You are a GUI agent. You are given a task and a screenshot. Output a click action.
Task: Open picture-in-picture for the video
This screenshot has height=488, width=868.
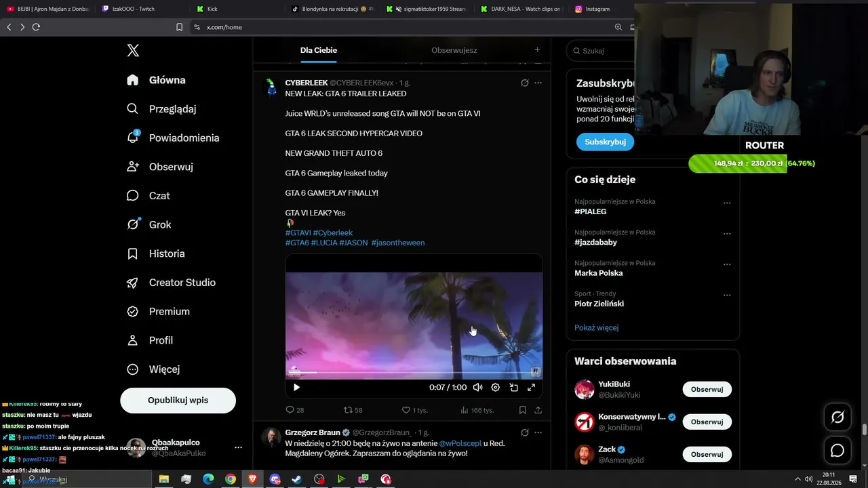coord(514,388)
